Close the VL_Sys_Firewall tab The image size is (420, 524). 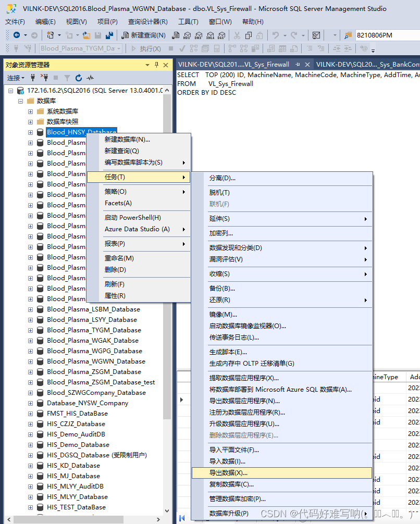[307, 65]
